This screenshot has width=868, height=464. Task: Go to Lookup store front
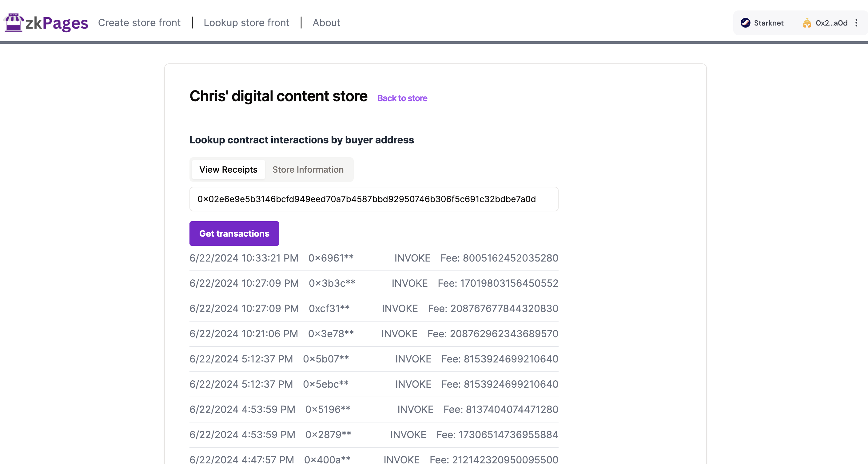[x=246, y=22]
